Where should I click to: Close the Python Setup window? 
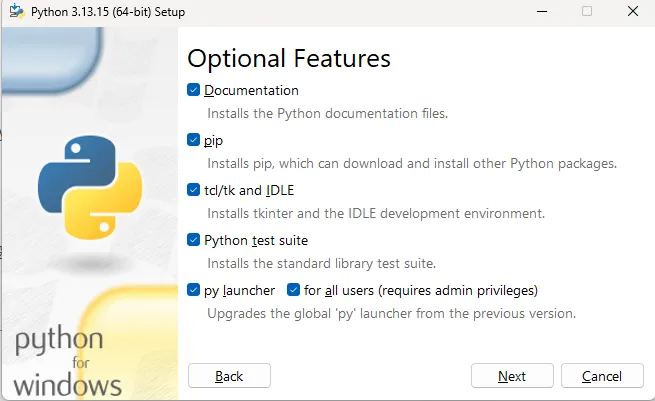tap(633, 11)
